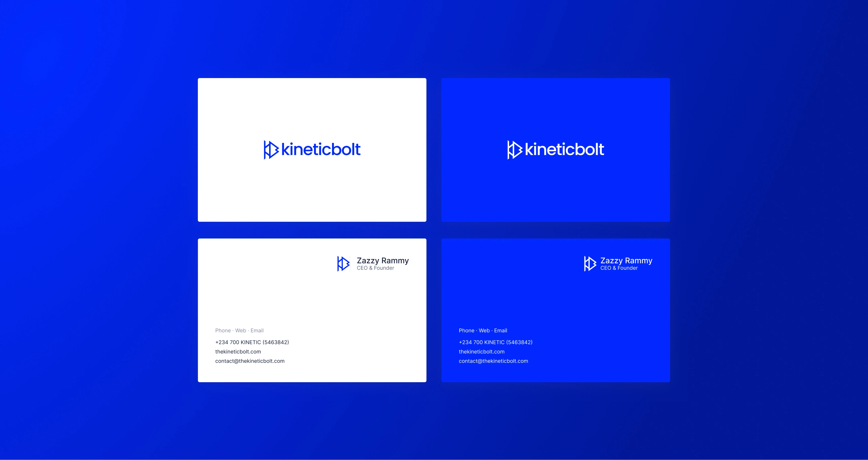The width and height of the screenshot is (868, 460).
Task: Click the kineticbolt wordmark on the blue card
Action: point(564,150)
